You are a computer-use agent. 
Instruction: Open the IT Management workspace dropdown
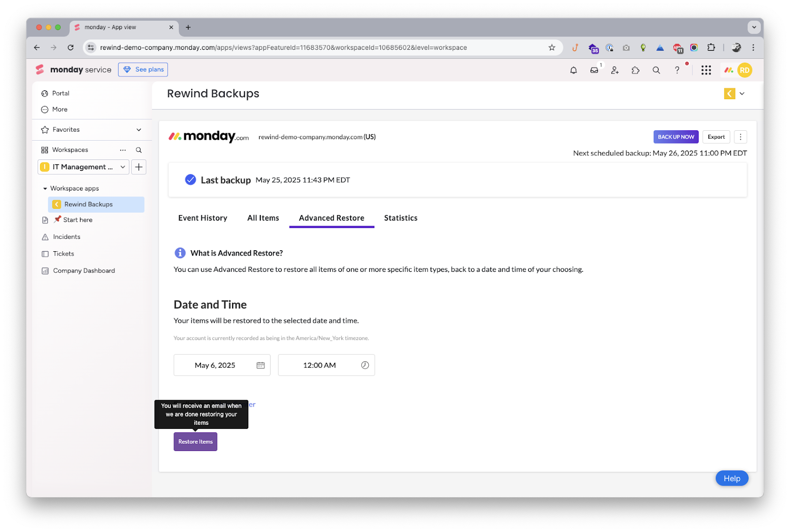coord(83,167)
